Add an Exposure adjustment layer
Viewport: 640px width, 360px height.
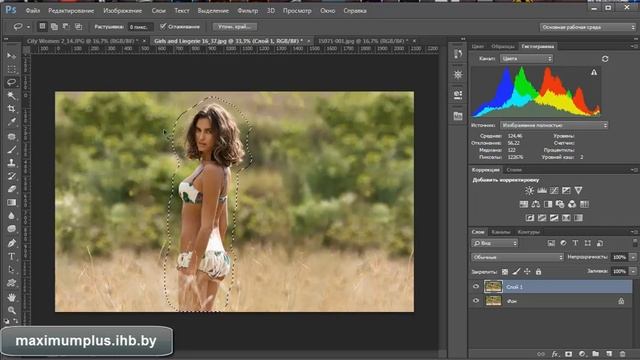[x=566, y=190]
